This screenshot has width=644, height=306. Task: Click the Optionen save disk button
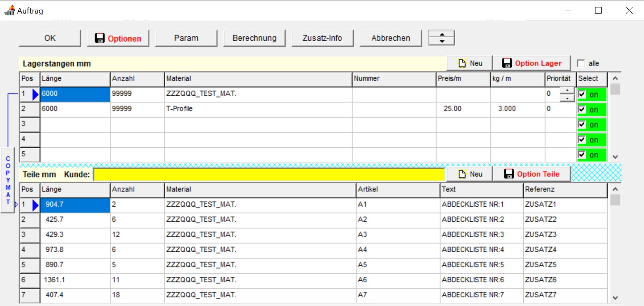pyautogui.click(x=118, y=38)
